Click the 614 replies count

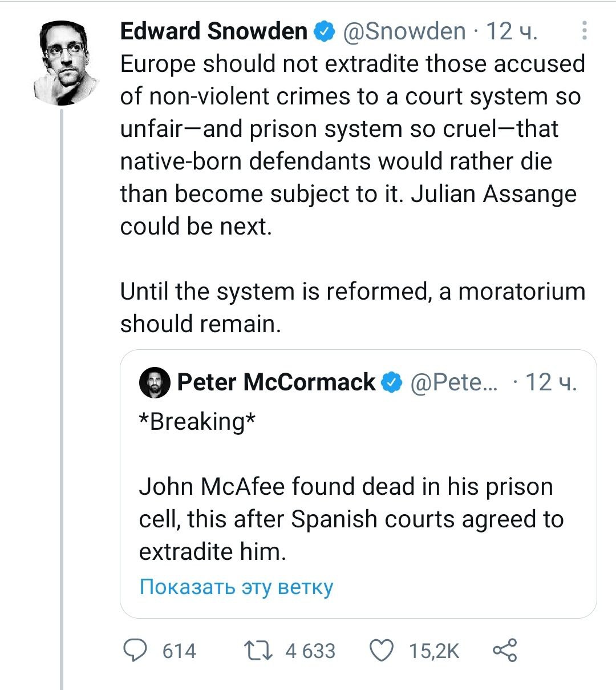[x=179, y=651]
